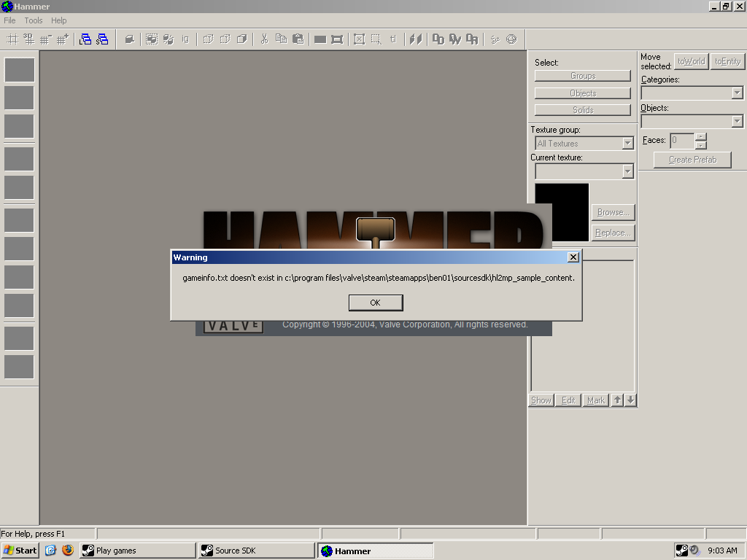Toggle the ignore groups 'ig' icon
The height and width of the screenshot is (560, 747).
point(185,39)
